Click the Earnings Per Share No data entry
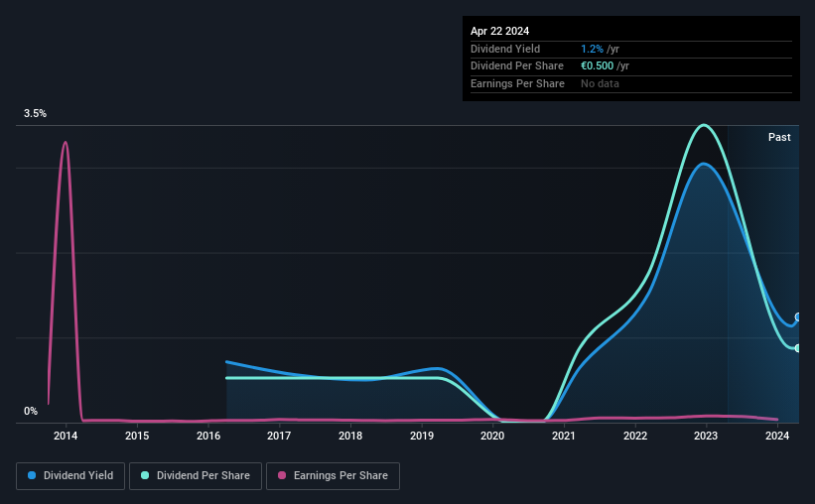Viewport: 815px width, 504px height. pyautogui.click(x=600, y=83)
